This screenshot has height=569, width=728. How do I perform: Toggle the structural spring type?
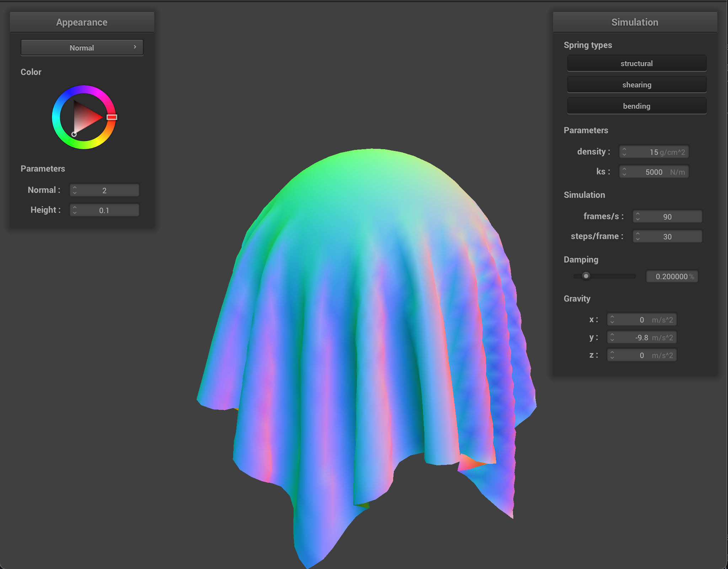[636, 63]
